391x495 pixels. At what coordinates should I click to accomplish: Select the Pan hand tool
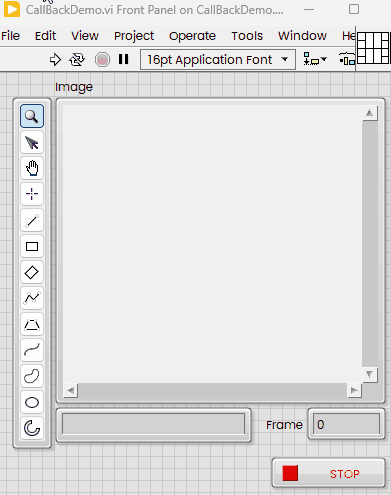click(x=32, y=168)
